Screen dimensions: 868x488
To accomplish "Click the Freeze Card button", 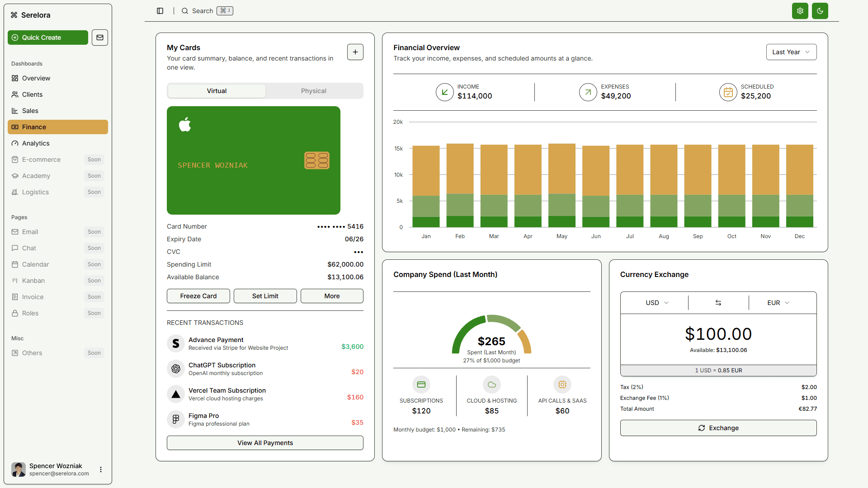I will click(198, 296).
